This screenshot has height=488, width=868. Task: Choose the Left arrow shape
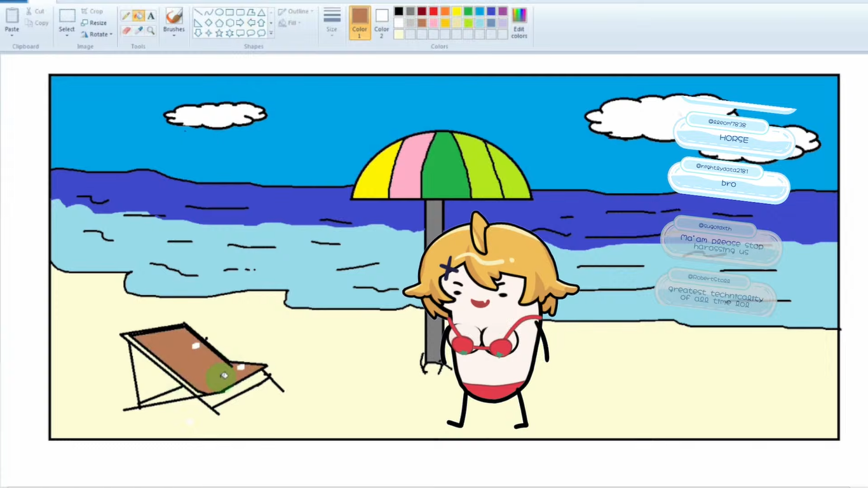pyautogui.click(x=251, y=23)
